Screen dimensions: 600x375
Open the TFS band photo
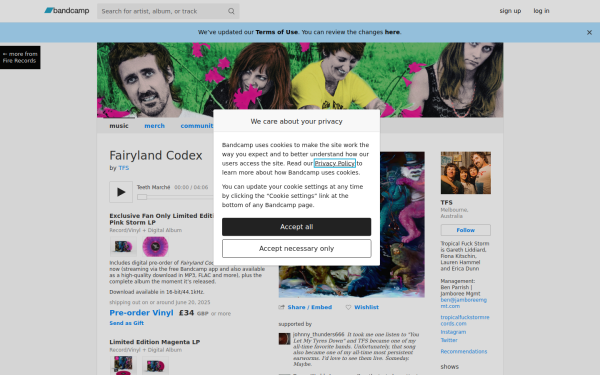click(x=466, y=173)
